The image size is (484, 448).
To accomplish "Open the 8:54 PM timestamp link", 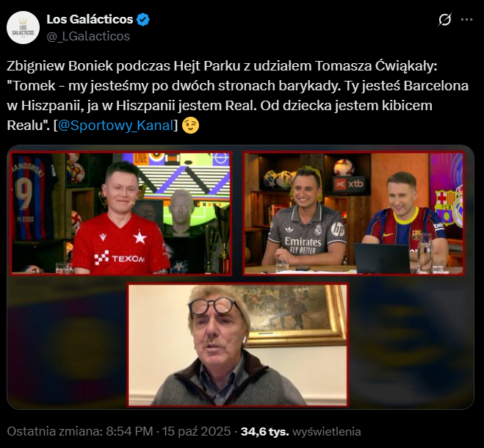I will click(x=130, y=432).
